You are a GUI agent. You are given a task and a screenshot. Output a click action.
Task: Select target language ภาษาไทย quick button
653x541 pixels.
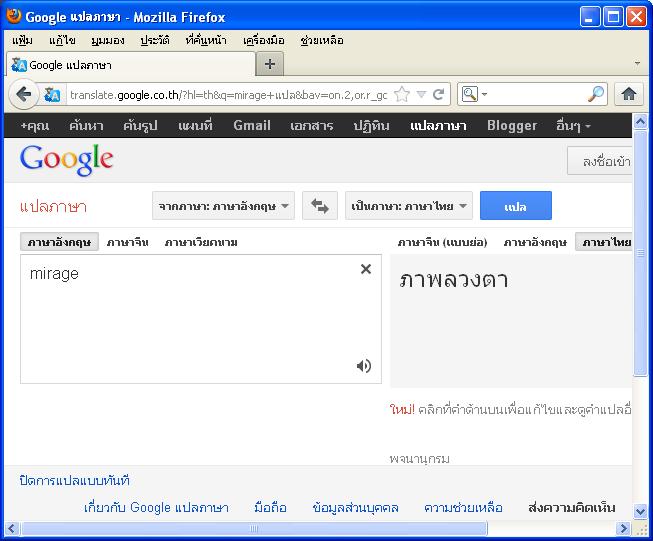point(604,242)
